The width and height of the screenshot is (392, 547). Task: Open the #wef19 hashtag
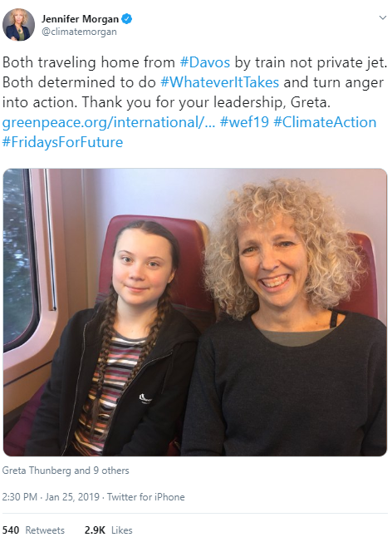[x=244, y=122]
